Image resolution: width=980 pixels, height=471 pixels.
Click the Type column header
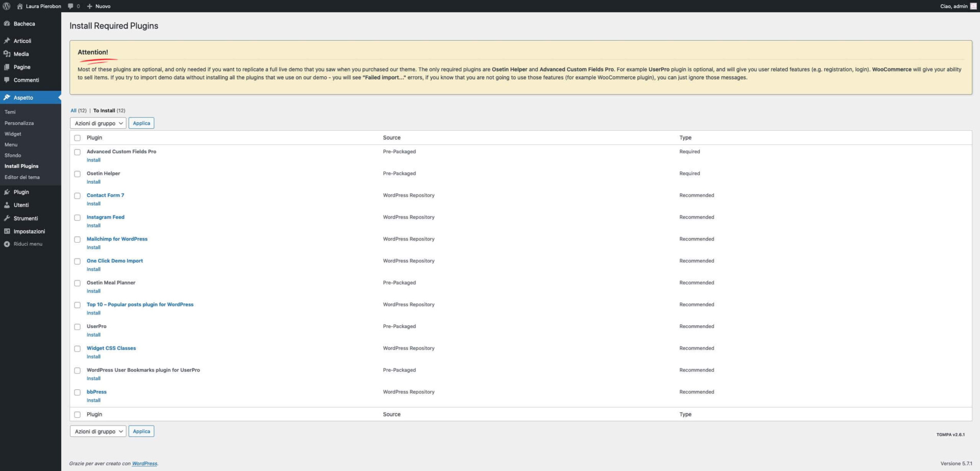[x=685, y=138]
